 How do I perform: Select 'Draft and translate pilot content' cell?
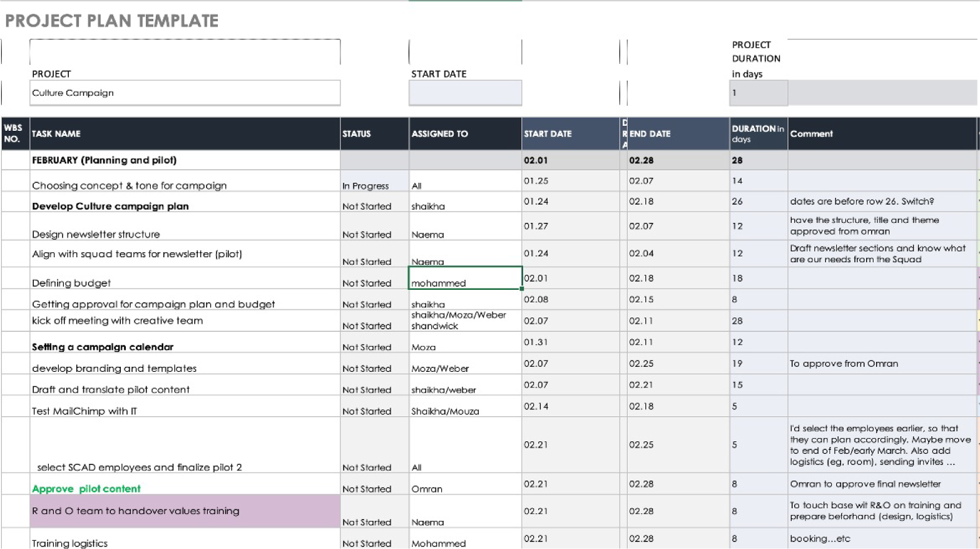click(185, 384)
